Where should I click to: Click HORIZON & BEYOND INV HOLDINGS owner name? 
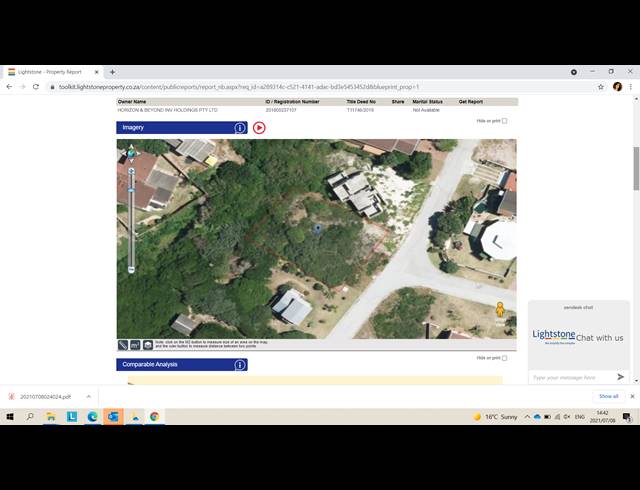coord(167,110)
